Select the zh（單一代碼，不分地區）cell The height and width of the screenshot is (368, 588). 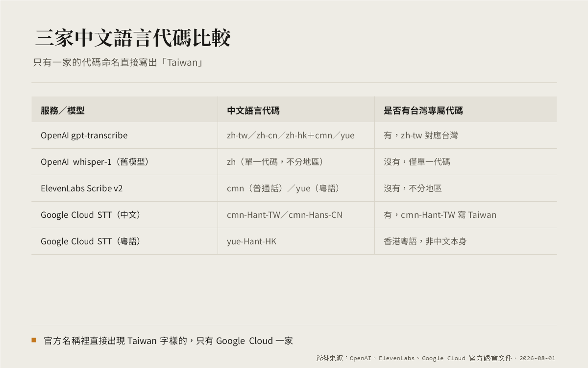pos(296,162)
